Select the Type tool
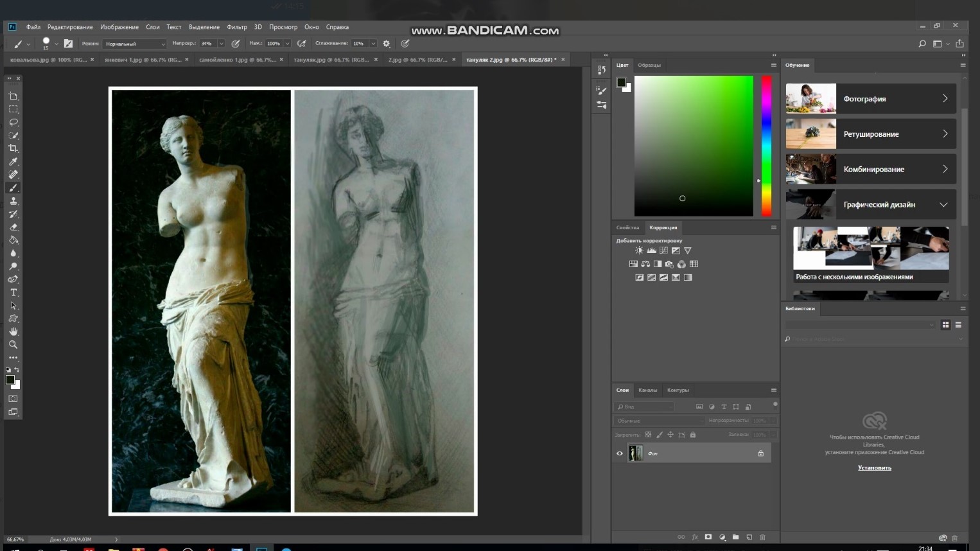This screenshot has height=551, width=980. (x=13, y=293)
